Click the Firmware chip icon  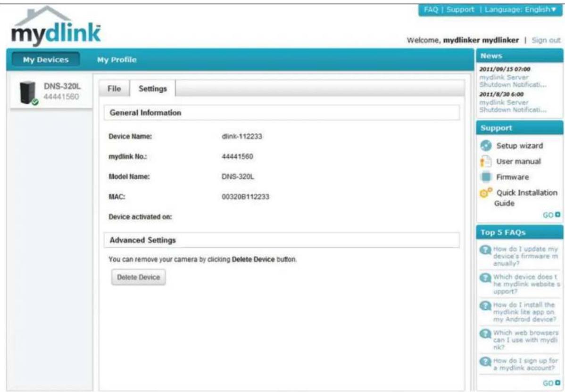tap(486, 177)
